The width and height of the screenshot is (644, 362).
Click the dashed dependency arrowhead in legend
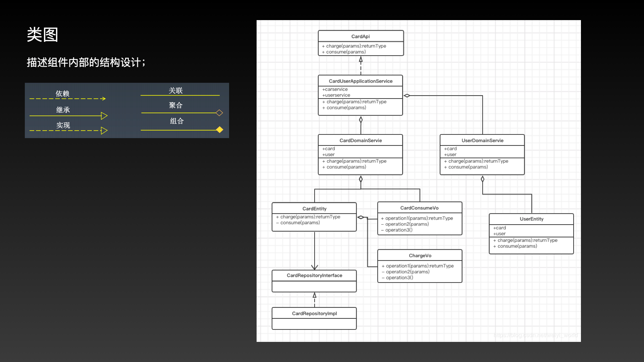[x=103, y=99]
